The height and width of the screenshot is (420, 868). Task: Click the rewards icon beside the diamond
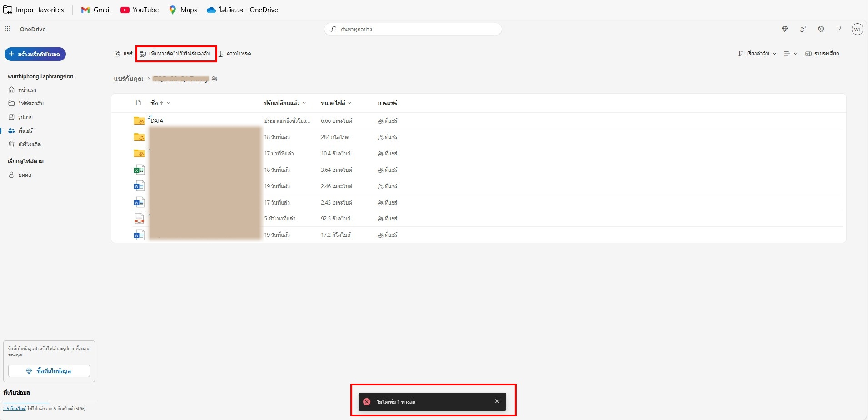click(803, 29)
